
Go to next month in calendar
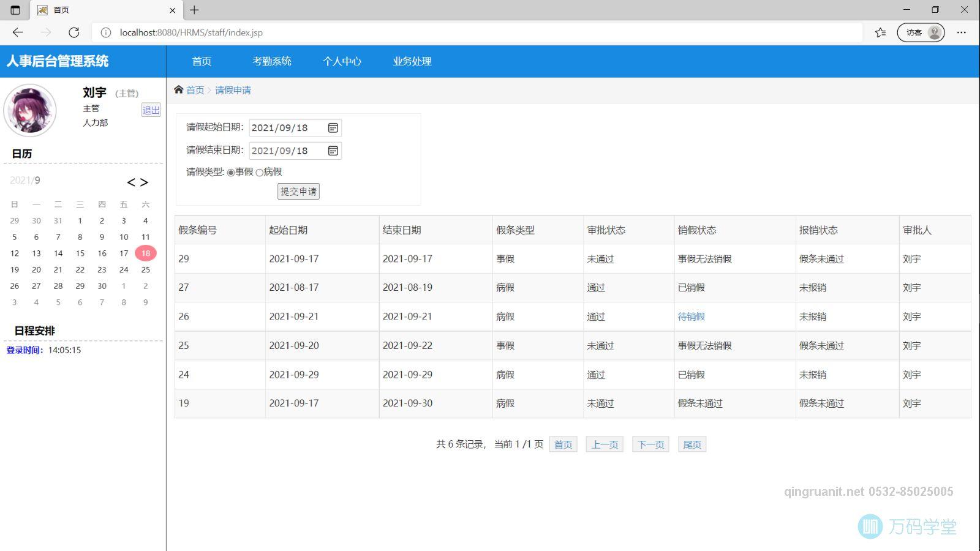point(145,182)
